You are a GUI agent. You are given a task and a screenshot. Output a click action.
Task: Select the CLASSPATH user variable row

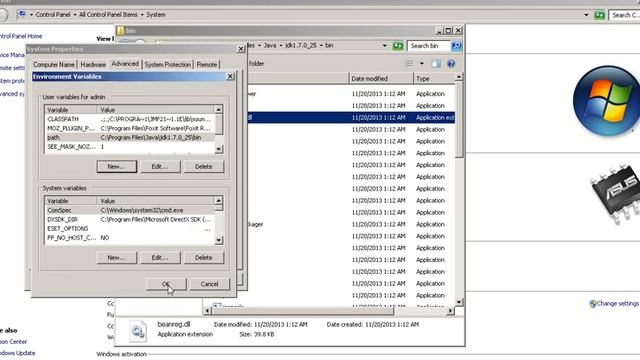tap(129, 119)
